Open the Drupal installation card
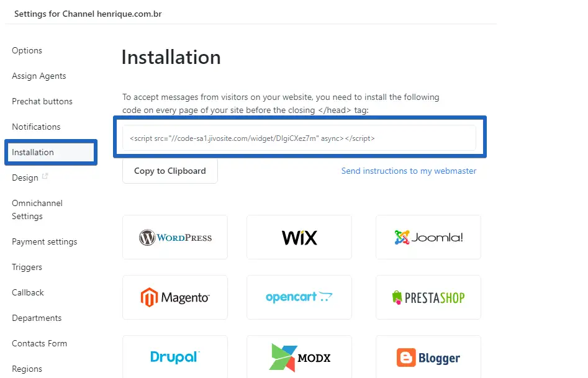 pyautogui.click(x=174, y=357)
